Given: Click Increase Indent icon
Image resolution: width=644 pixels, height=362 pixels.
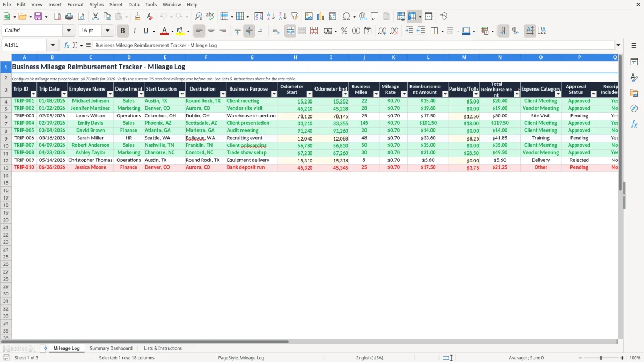Looking at the screenshot, I should [x=409, y=31].
